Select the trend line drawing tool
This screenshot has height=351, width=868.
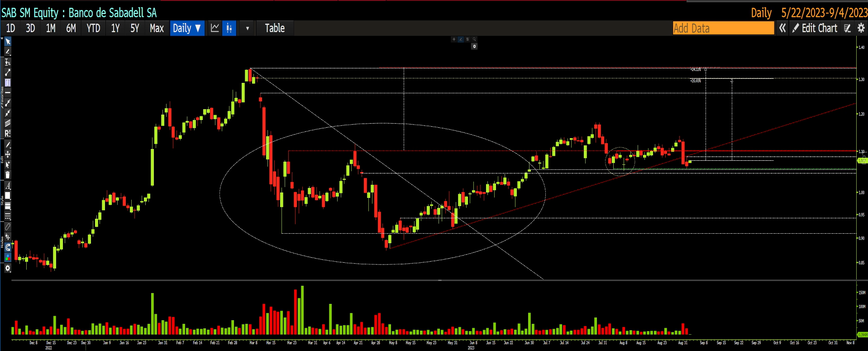[x=8, y=72]
